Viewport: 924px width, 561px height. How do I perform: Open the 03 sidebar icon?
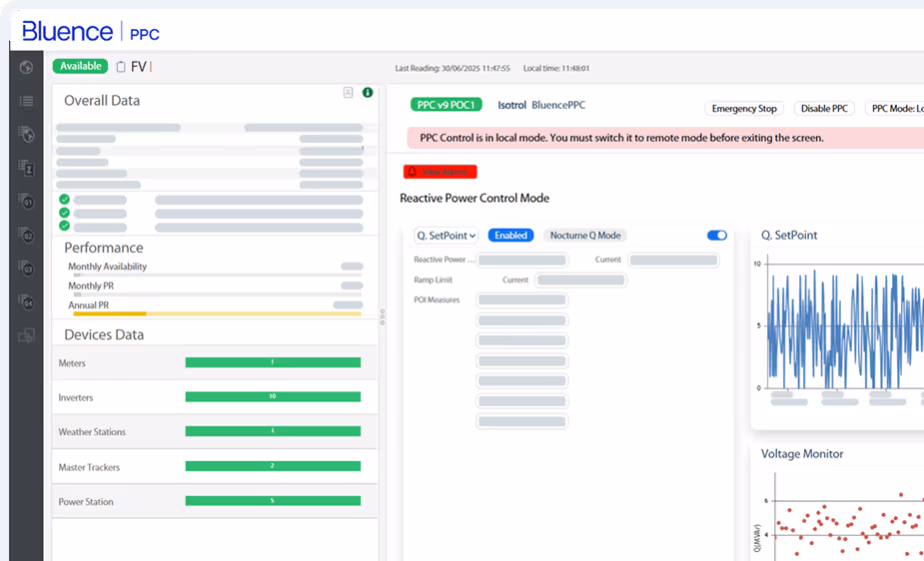26,270
